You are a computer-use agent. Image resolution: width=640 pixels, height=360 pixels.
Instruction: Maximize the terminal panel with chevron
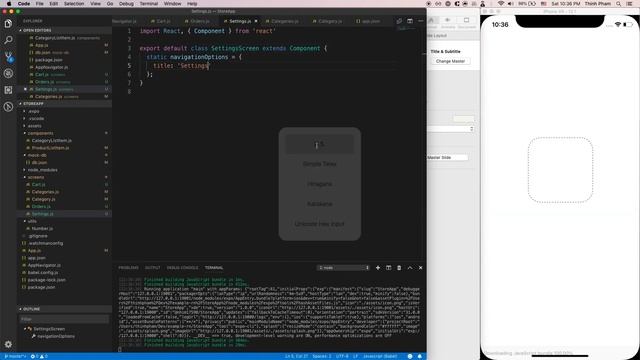[x=410, y=268]
